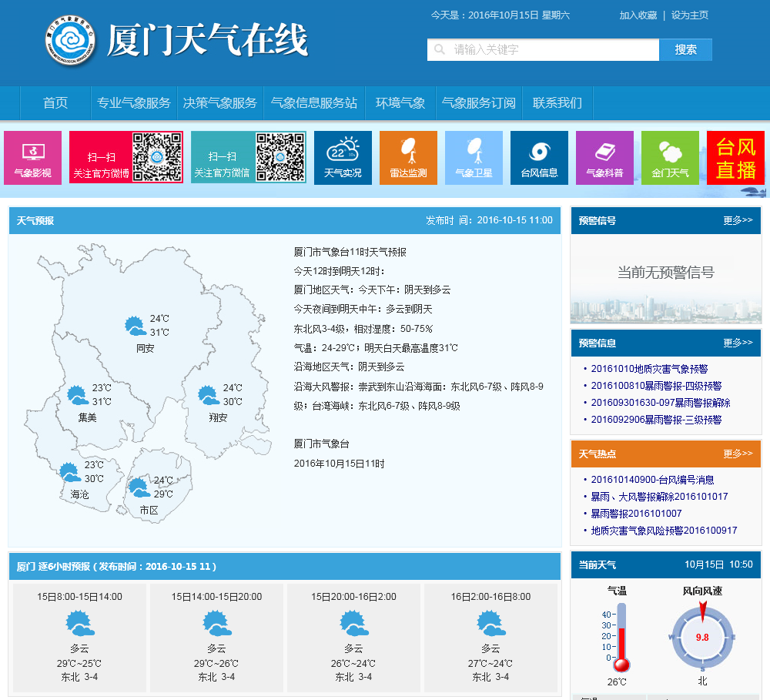Open 暴雨、大风警报解除2016101017 link

point(659,497)
